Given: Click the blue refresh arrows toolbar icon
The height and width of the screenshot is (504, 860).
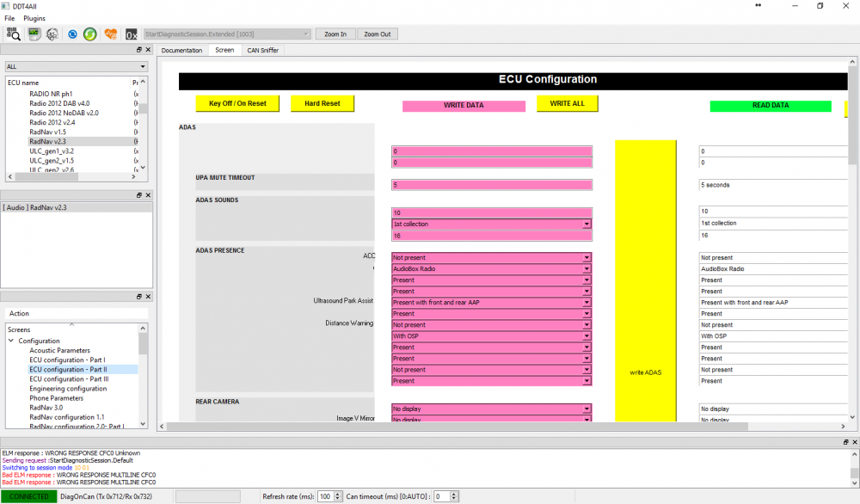Looking at the screenshot, I should coord(72,34).
